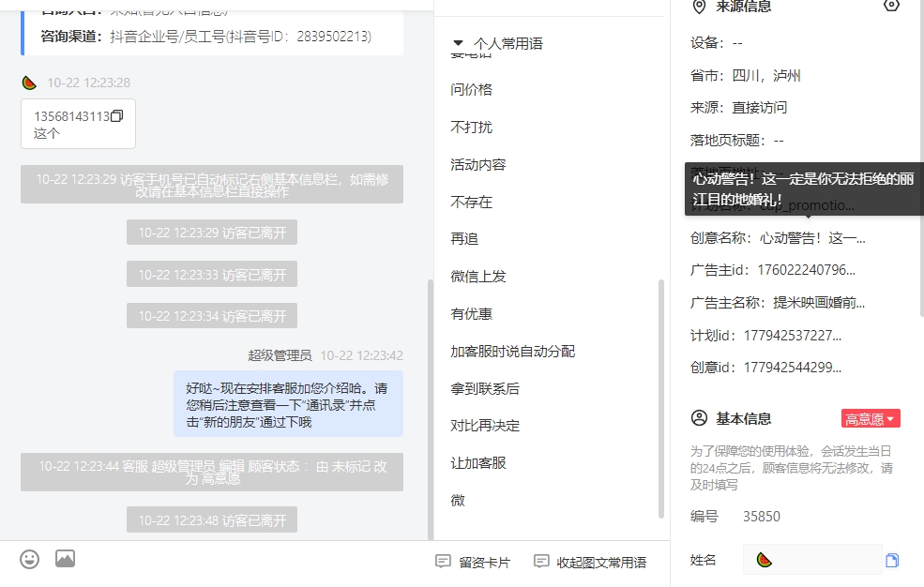Click the watermelon emoji in 姓名 field
This screenshot has width=924, height=587.
pyautogui.click(x=765, y=559)
